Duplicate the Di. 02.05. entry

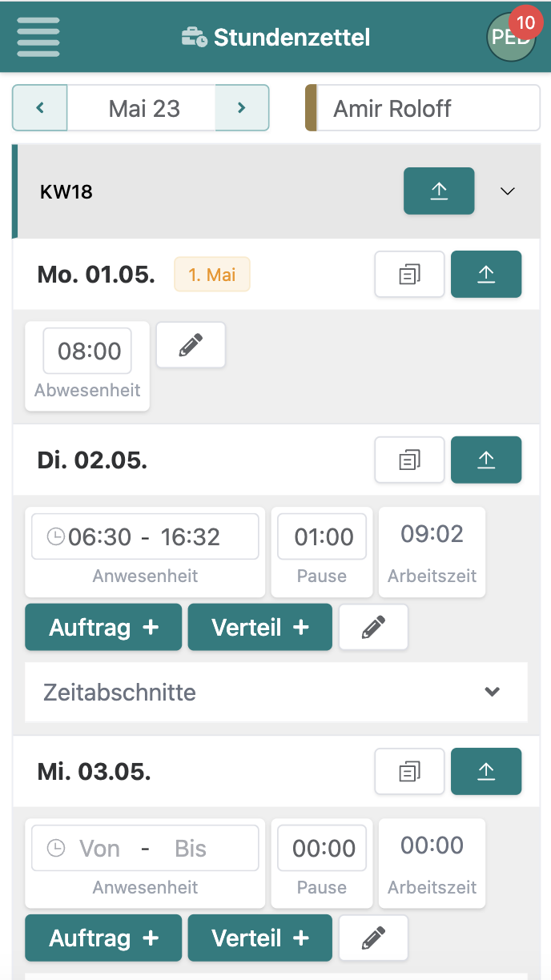click(409, 460)
